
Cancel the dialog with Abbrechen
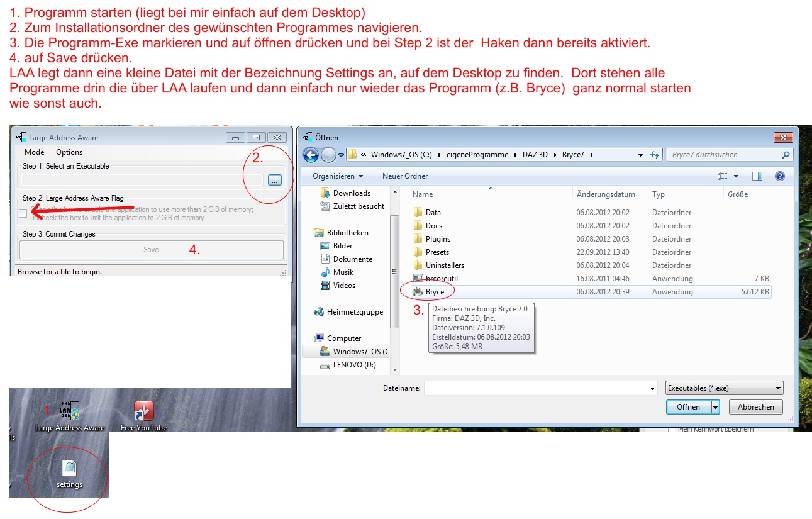(x=756, y=407)
